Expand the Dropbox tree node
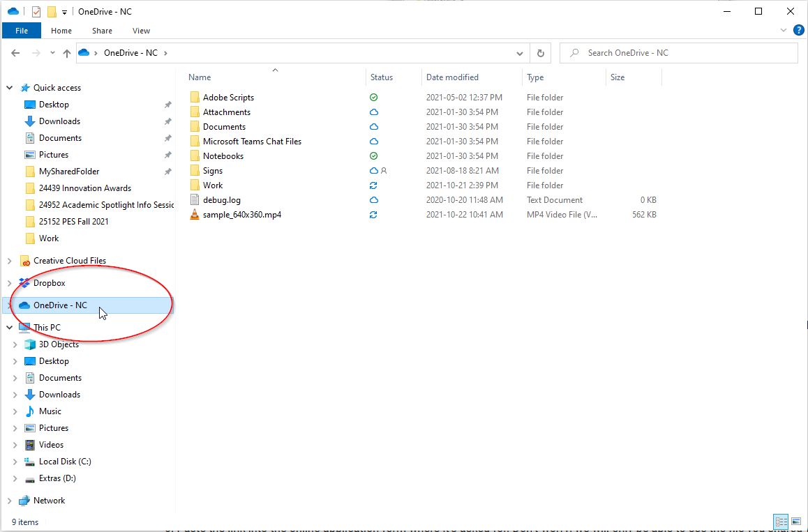 [9, 283]
